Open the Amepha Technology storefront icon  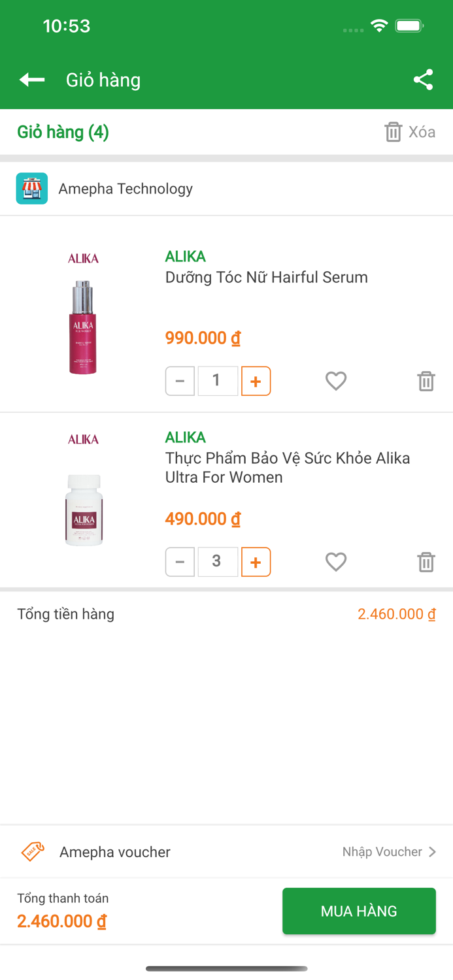[x=31, y=188]
